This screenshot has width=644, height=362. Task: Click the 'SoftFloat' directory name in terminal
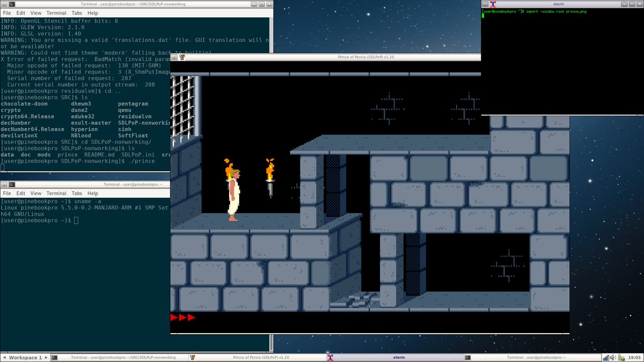133,136
